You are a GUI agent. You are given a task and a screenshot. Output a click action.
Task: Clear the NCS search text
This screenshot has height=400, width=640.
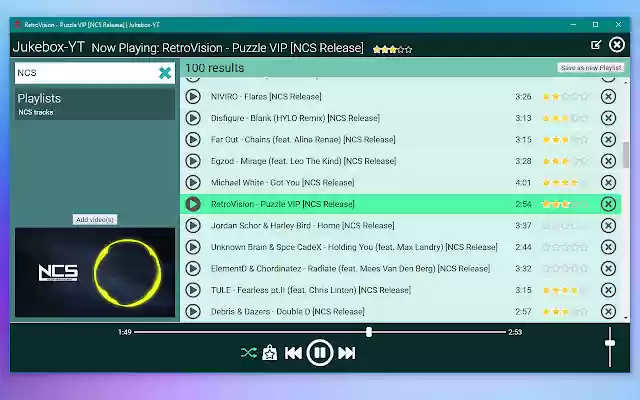tap(165, 73)
